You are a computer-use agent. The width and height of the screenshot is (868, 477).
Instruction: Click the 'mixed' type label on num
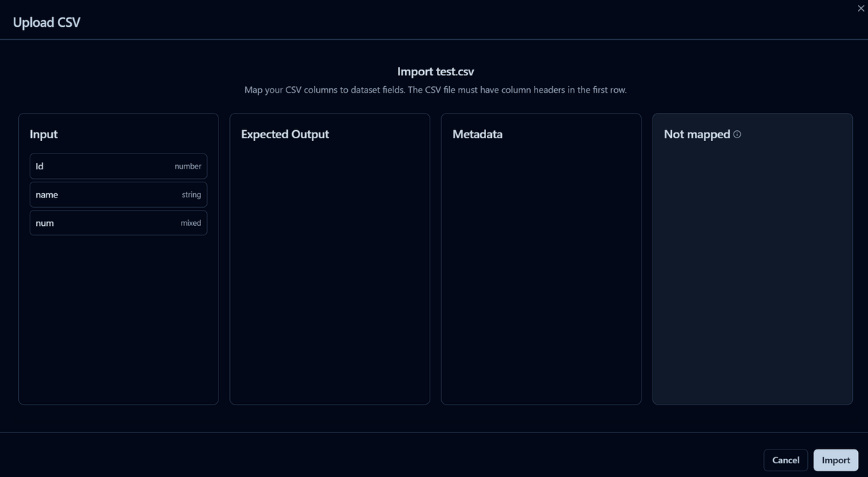click(190, 223)
